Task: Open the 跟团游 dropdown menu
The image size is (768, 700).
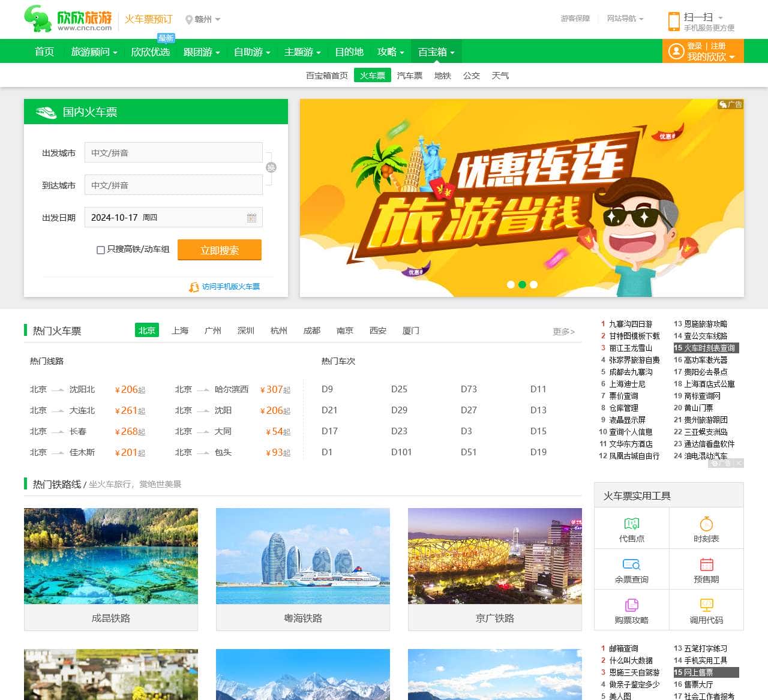Action: (202, 52)
